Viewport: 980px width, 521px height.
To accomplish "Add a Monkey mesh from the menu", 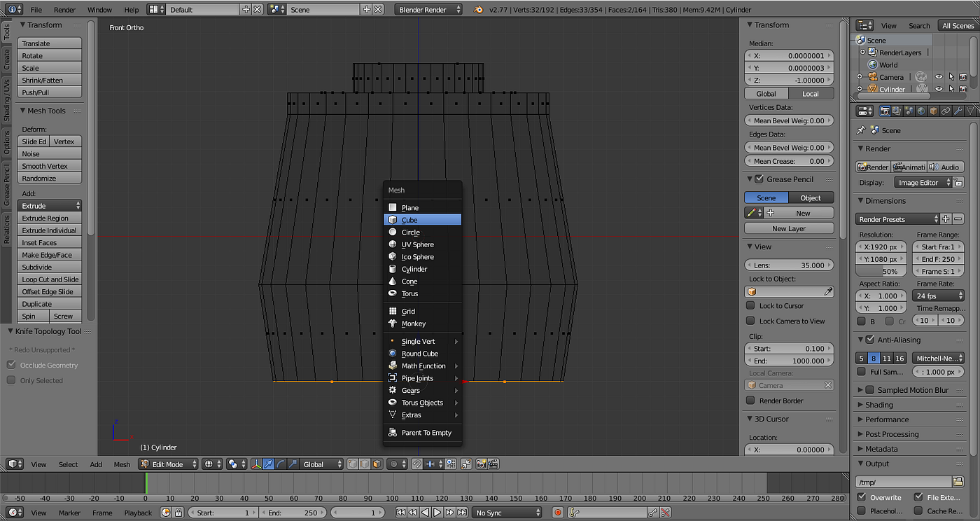I will (423, 324).
